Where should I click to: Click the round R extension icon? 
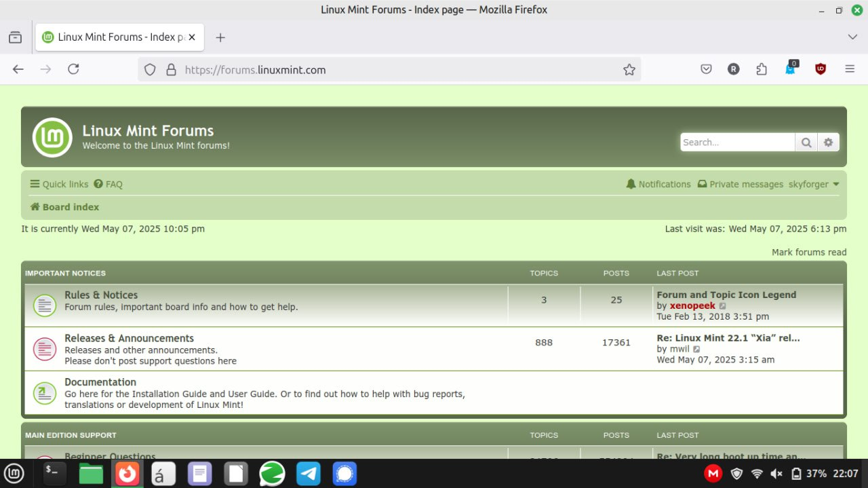[x=734, y=69]
